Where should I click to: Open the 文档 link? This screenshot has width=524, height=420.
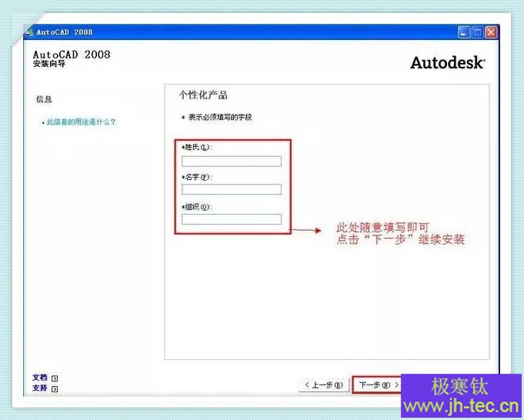coord(40,378)
